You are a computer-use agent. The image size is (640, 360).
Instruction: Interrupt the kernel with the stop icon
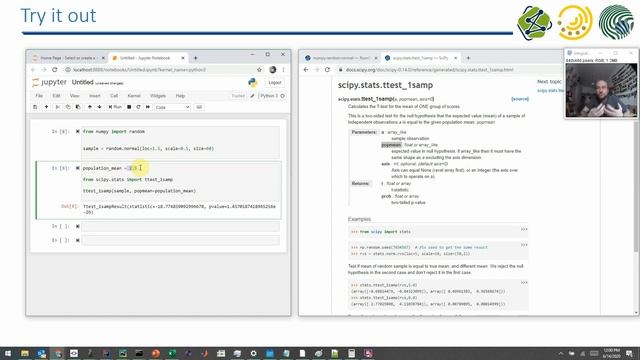tap(129, 107)
